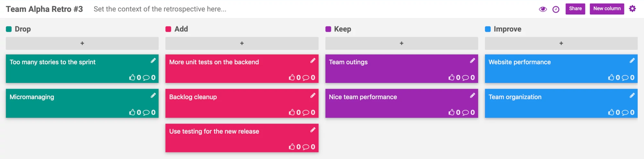Thumbs-up the 'Team outings' card
The width and height of the screenshot is (644, 159).
(451, 77)
